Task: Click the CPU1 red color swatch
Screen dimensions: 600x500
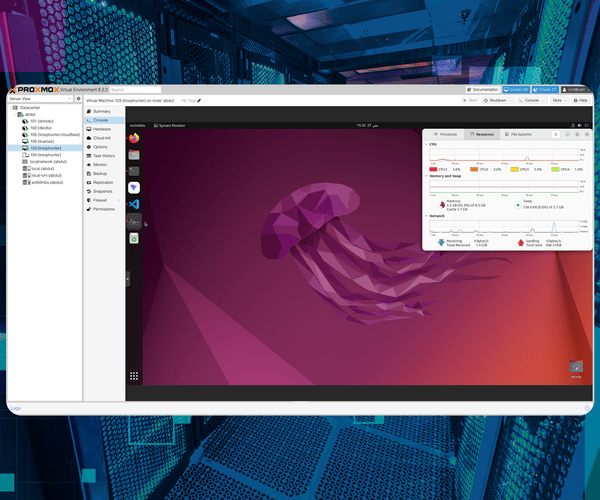Action: tap(433, 169)
